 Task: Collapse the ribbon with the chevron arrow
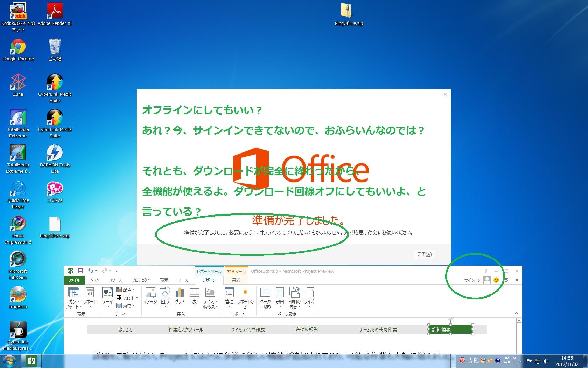[516, 313]
